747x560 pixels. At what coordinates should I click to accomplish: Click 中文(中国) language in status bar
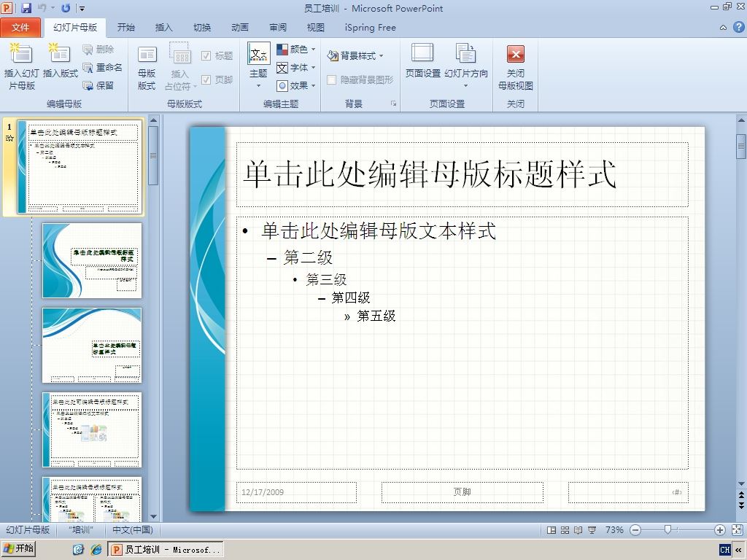[133, 530]
